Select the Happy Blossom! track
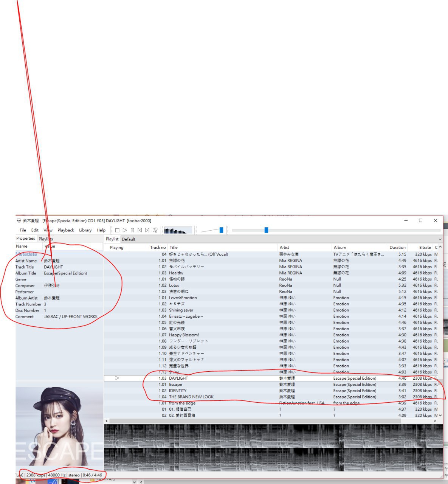 (271, 335)
